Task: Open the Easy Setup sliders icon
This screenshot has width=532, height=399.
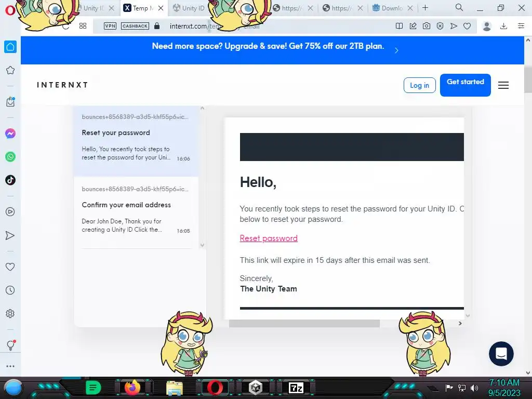Action: [521, 26]
